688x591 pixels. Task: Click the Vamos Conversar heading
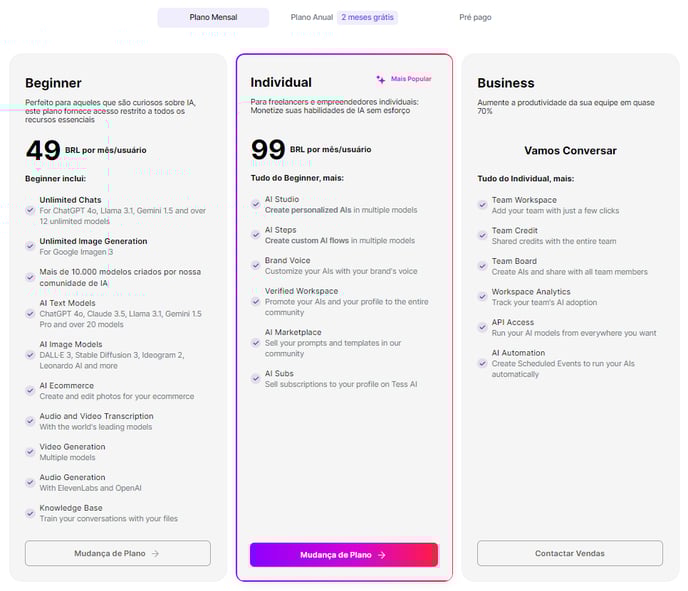[x=570, y=150]
